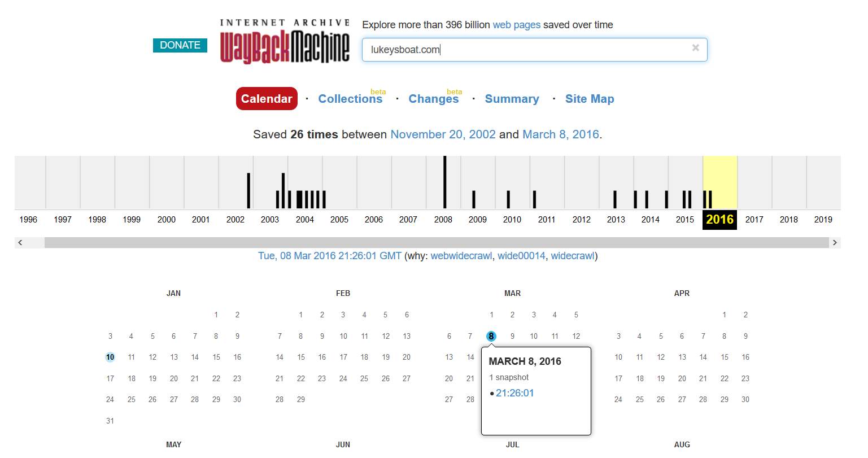Viewport: 868px width, 458px height.
Task: Select year 2019 on the timeline
Action: coord(823,220)
